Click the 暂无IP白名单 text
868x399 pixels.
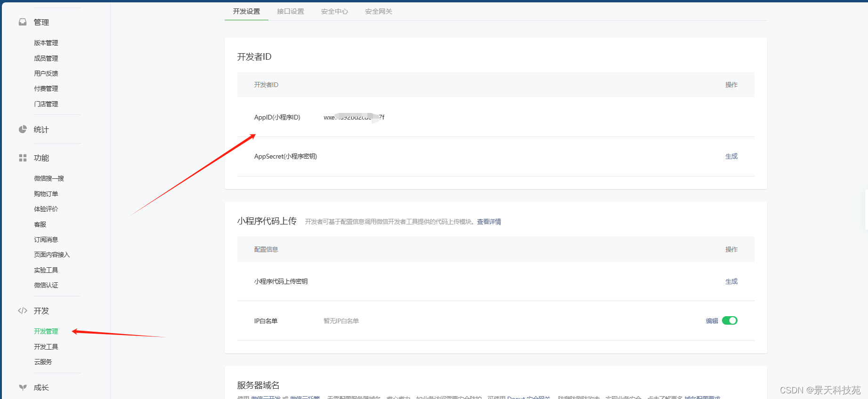click(341, 321)
